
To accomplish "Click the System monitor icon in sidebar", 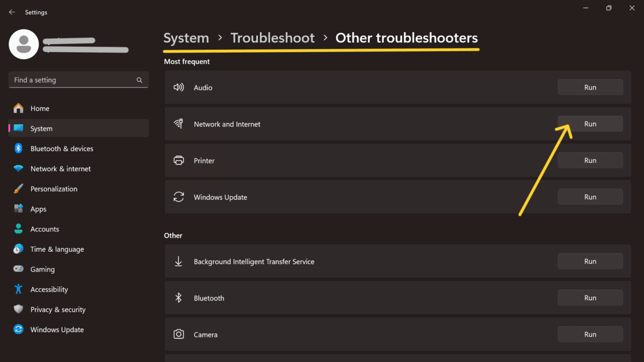I will pyautogui.click(x=19, y=128).
